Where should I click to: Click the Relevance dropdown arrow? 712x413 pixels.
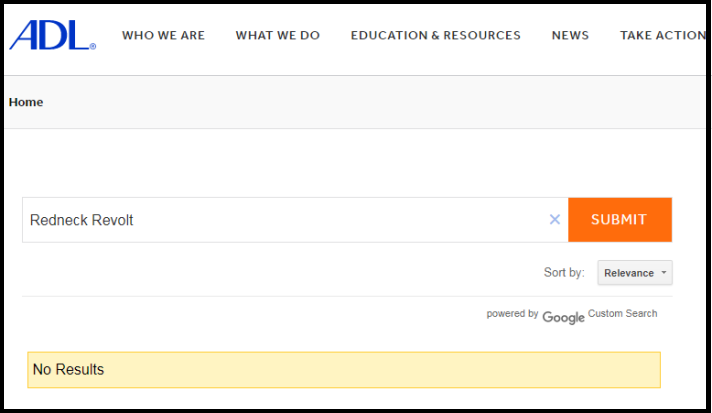(x=664, y=273)
